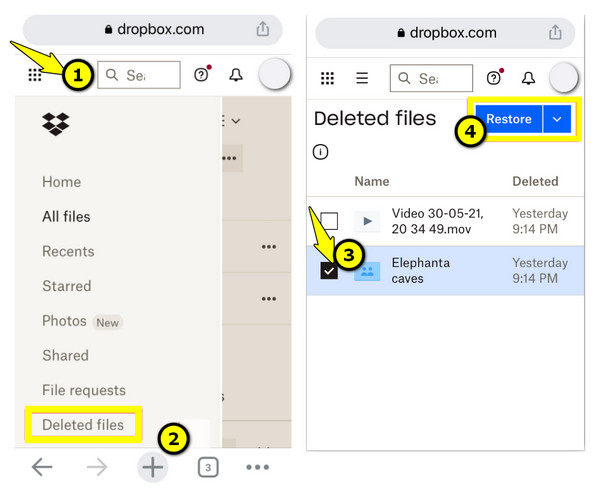This screenshot has height=501, width=600.
Task: Sort by the Name column header
Action: click(x=371, y=181)
